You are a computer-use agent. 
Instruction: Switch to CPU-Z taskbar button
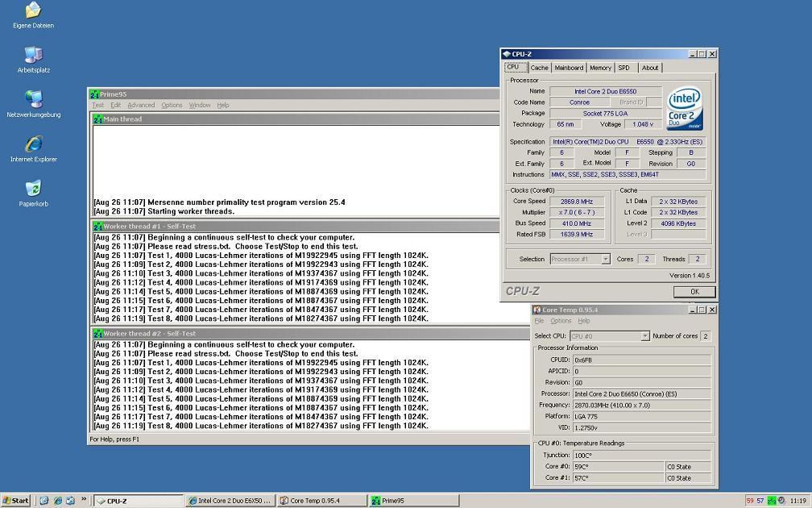click(139, 501)
